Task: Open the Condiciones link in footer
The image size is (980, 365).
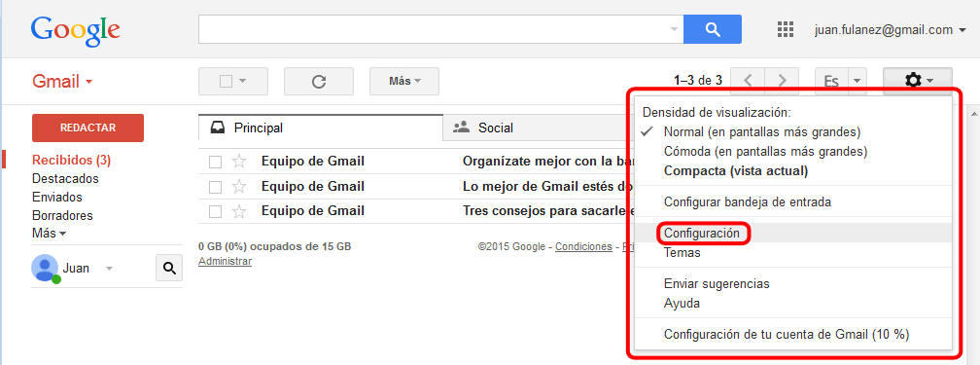Action: point(583,246)
